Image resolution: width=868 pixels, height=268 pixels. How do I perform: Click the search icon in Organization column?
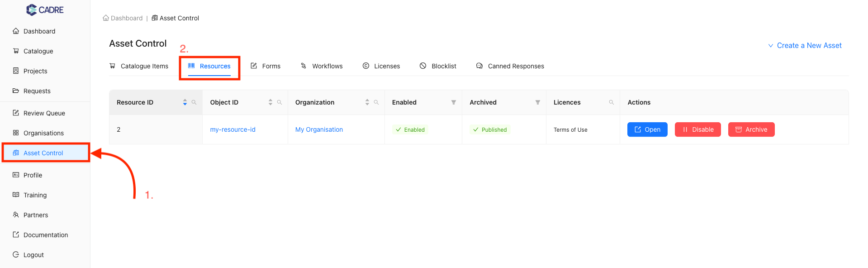pos(376,102)
